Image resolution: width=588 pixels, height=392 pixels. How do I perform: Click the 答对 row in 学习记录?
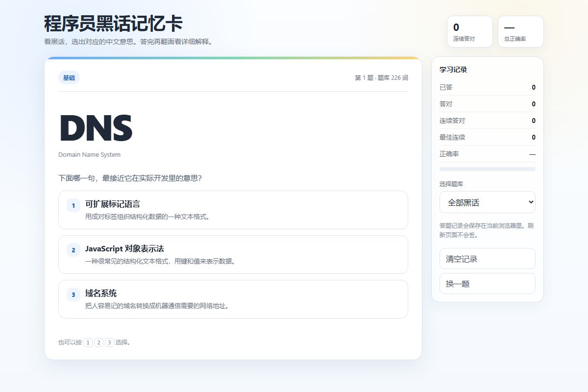(x=488, y=104)
